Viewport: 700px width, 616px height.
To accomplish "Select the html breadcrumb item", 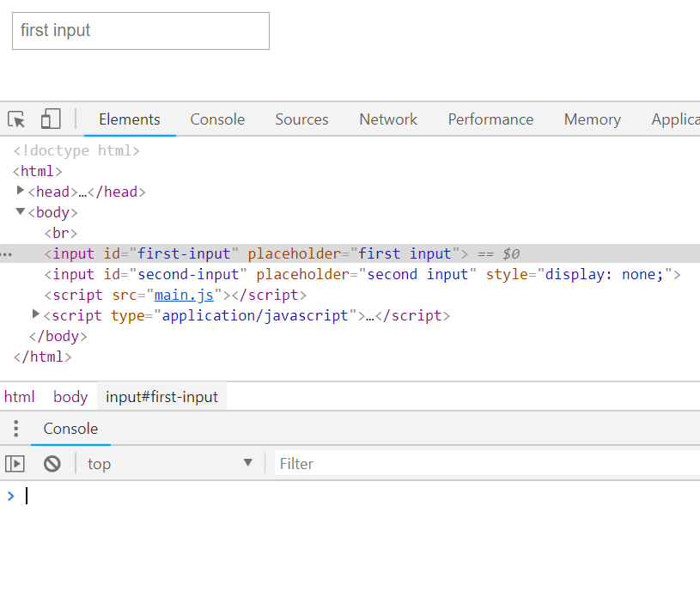I will (20, 397).
